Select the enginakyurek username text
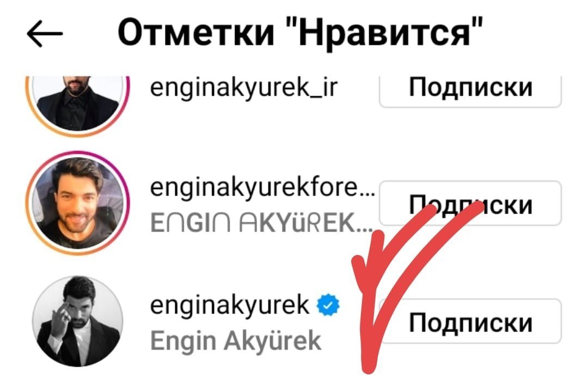This screenshot has width=588, height=377. (230, 306)
